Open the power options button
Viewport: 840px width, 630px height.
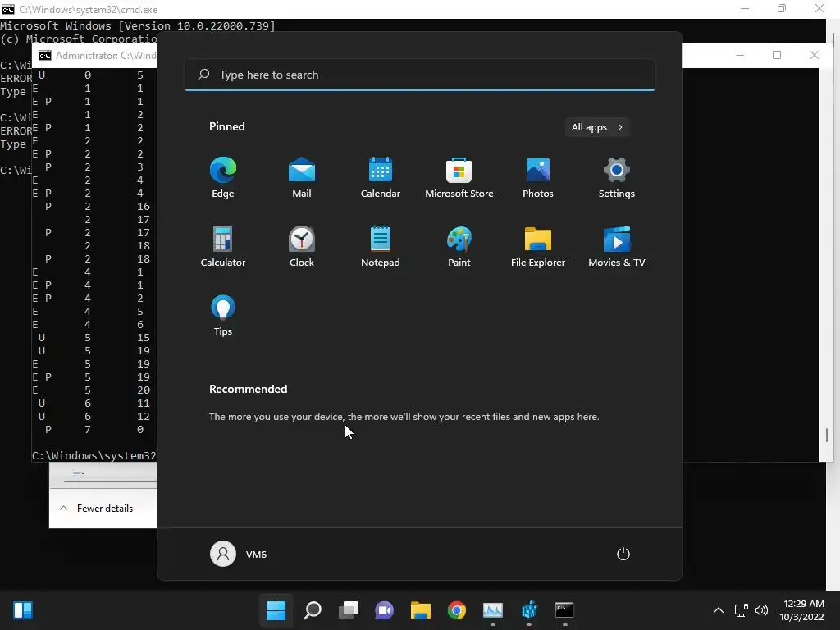623,554
